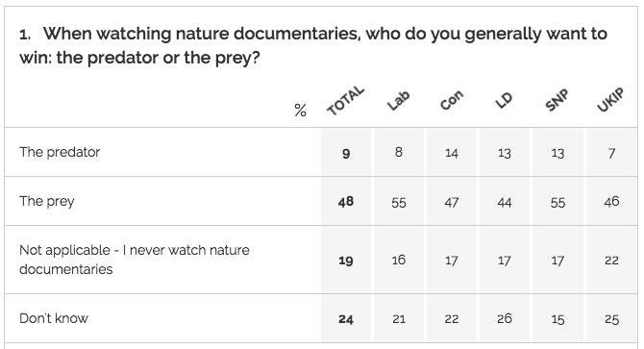Click the "Don't know" row label
This screenshot has width=644, height=349.
click(54, 318)
